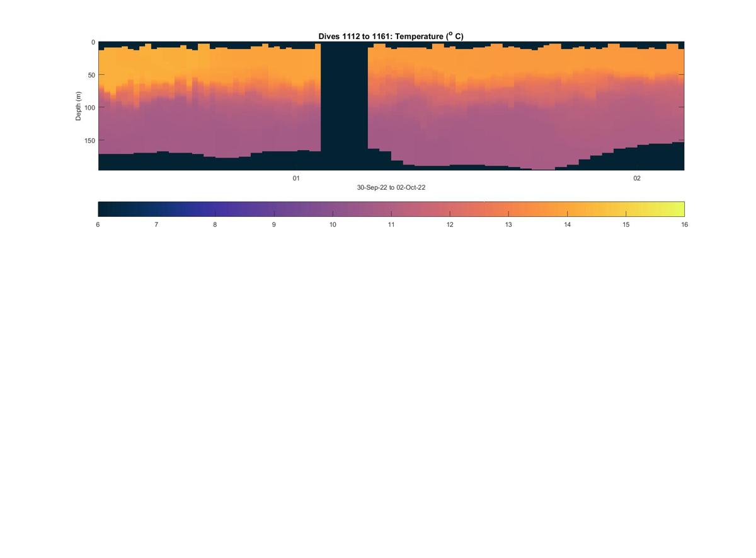Click the colorbar tick label '11'

(391, 224)
